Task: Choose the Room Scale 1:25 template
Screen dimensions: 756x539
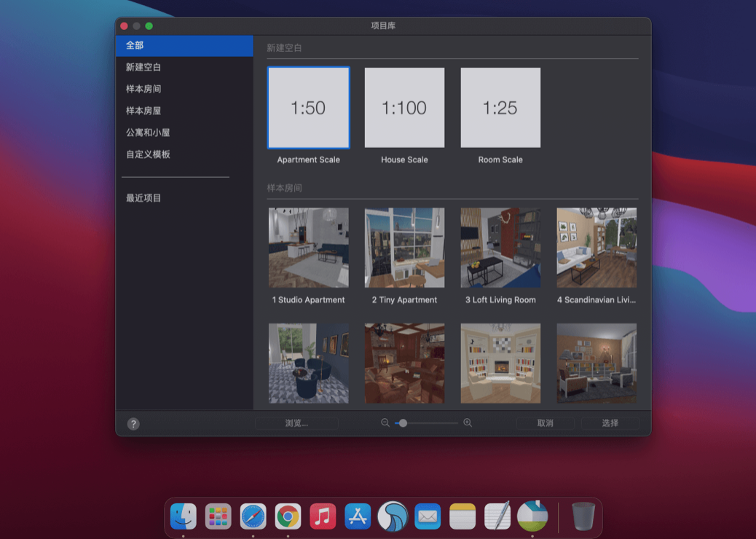Action: coord(500,107)
